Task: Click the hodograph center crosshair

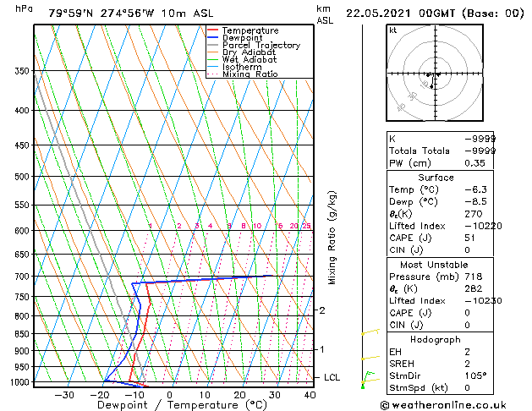Action: coord(435,74)
